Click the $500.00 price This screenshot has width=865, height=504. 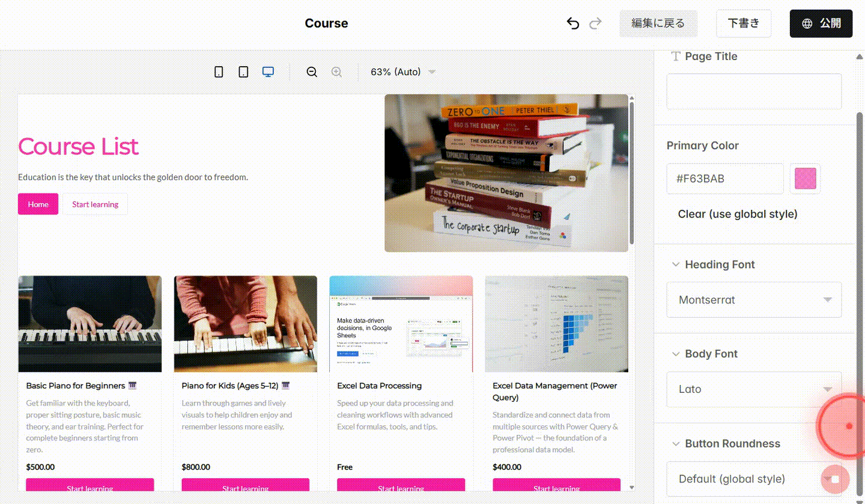click(40, 467)
